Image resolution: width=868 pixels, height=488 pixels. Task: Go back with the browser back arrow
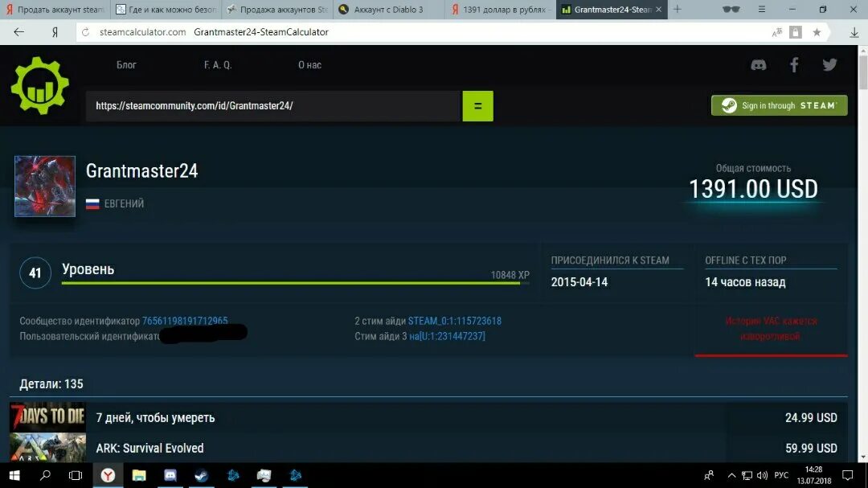point(18,32)
